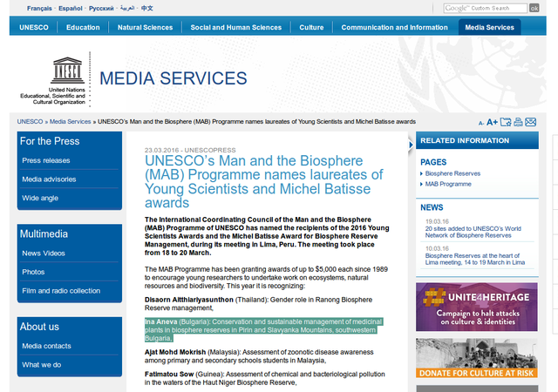Click Media Services breadcrumb link

(70, 122)
